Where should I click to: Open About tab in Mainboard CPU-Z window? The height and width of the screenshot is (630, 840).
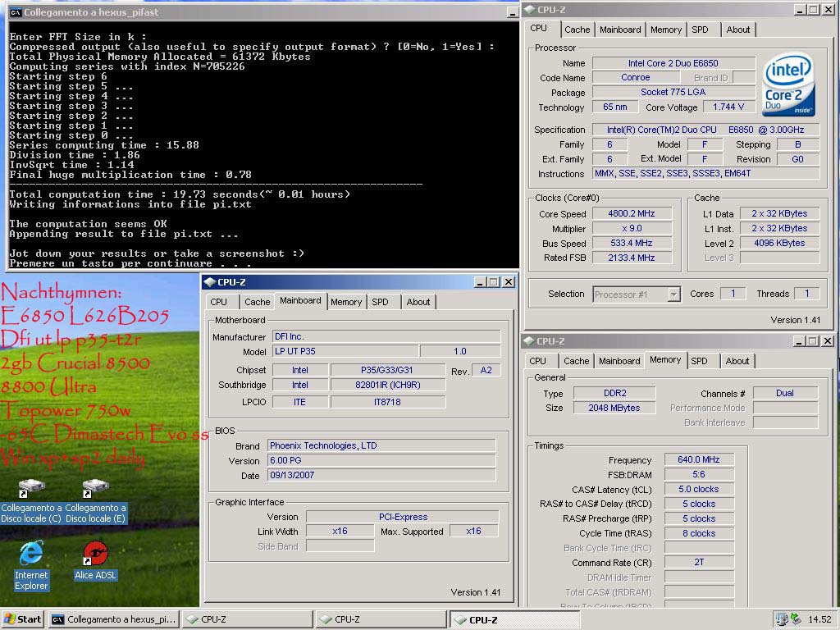tap(418, 302)
